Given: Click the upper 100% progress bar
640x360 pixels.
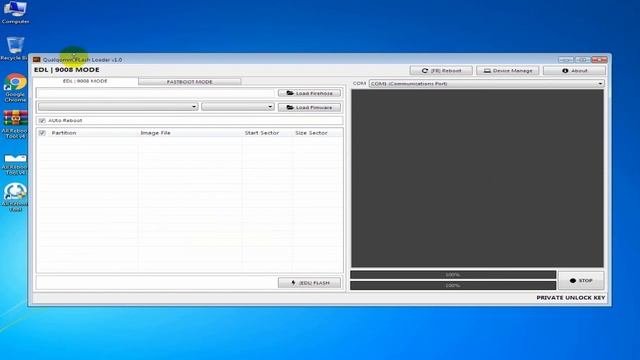Looking at the screenshot, I should point(453,275).
